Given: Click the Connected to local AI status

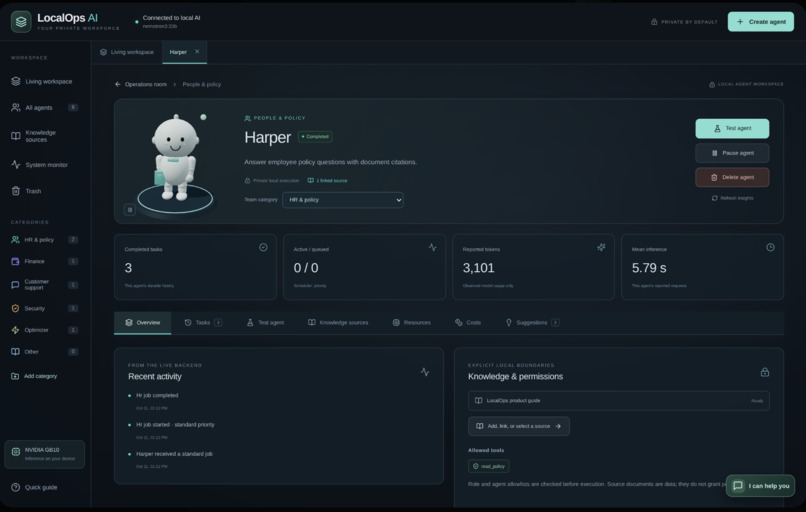Looking at the screenshot, I should click(x=168, y=21).
